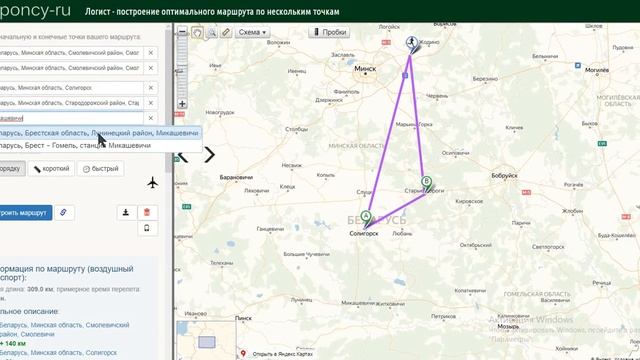The image size is (640, 360).
Task: Remove the Стародорожский район waypoint
Action: point(151,103)
